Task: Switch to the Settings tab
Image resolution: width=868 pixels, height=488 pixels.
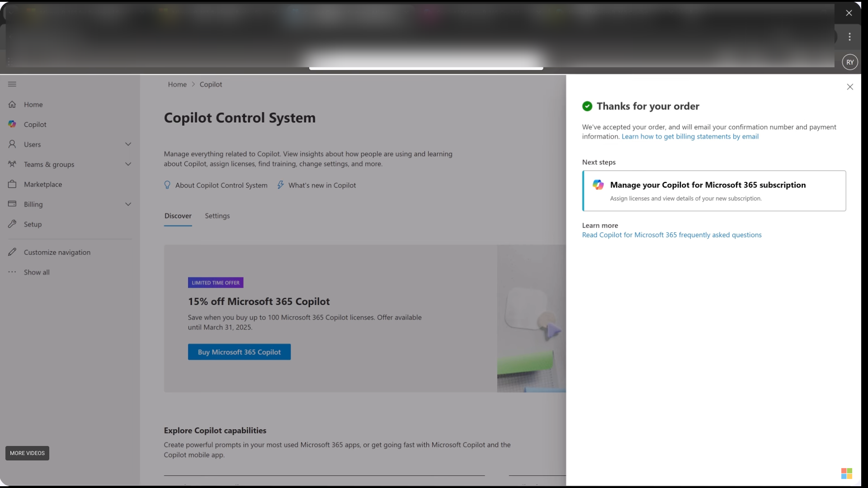Action: pyautogui.click(x=217, y=216)
